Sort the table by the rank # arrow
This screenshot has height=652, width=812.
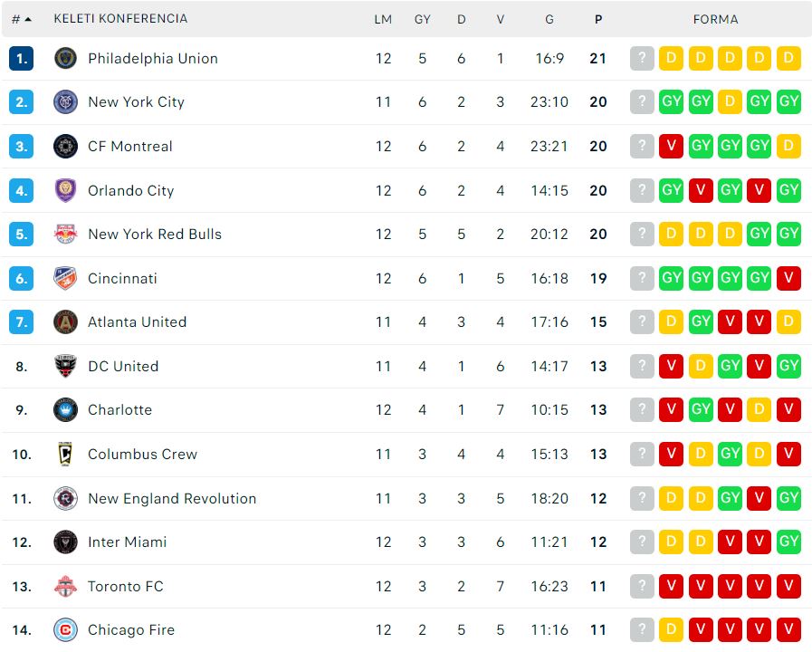[x=22, y=19]
